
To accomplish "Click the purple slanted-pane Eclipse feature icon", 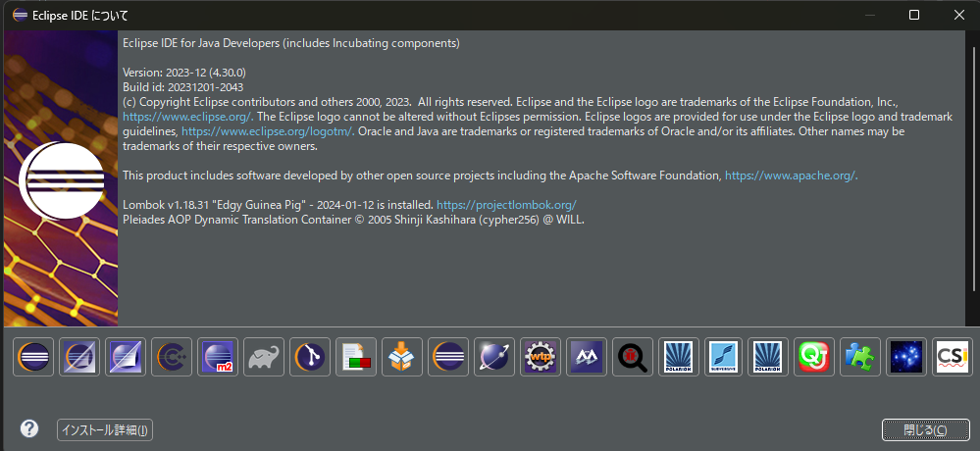I will 126,357.
